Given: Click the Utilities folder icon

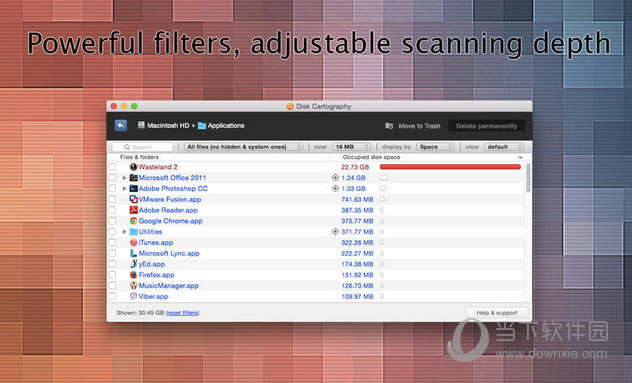Looking at the screenshot, I should click(x=133, y=232).
